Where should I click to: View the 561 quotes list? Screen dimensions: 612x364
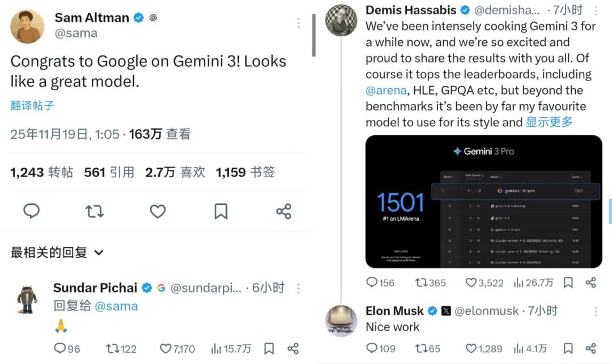[x=109, y=172]
